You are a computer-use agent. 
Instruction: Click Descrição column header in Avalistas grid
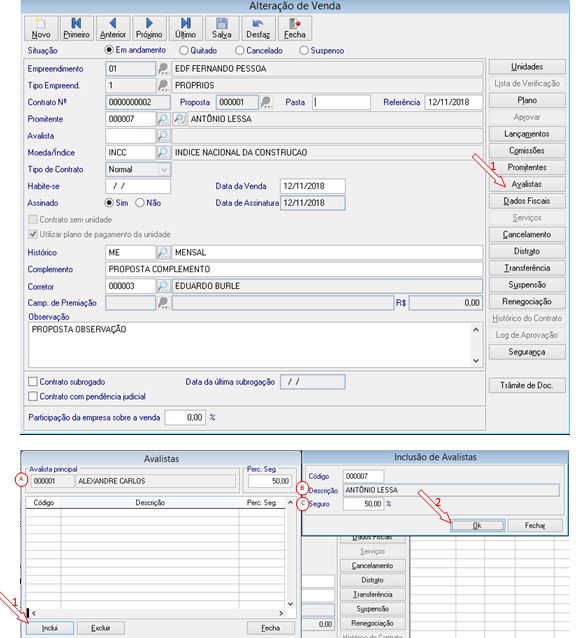click(150, 503)
